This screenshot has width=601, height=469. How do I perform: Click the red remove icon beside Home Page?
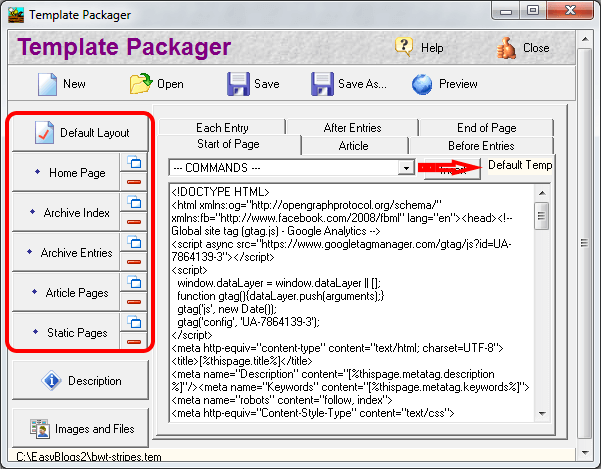(x=134, y=182)
